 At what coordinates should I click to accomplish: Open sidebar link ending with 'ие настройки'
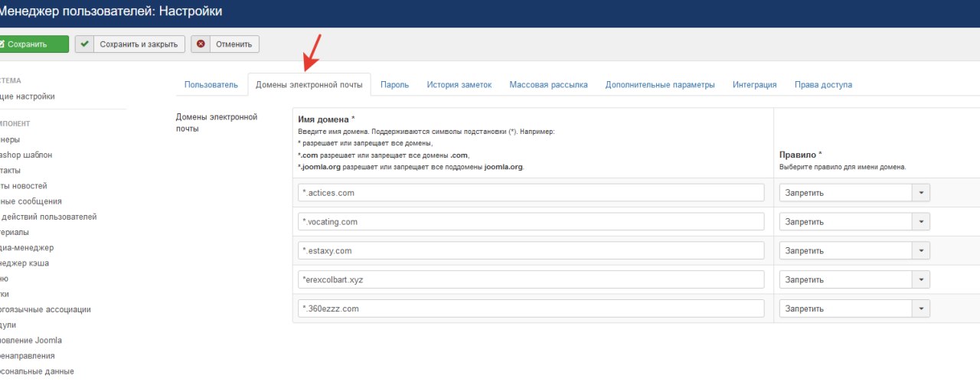(28, 96)
